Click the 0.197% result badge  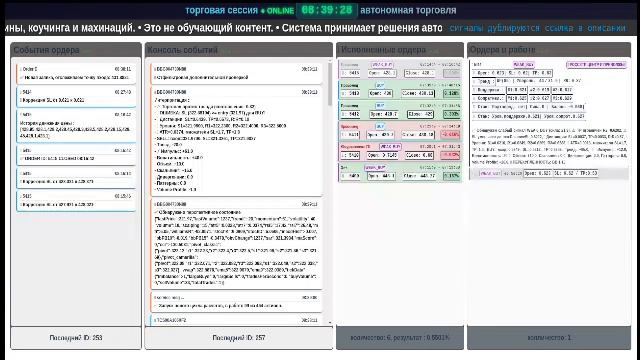451,176
